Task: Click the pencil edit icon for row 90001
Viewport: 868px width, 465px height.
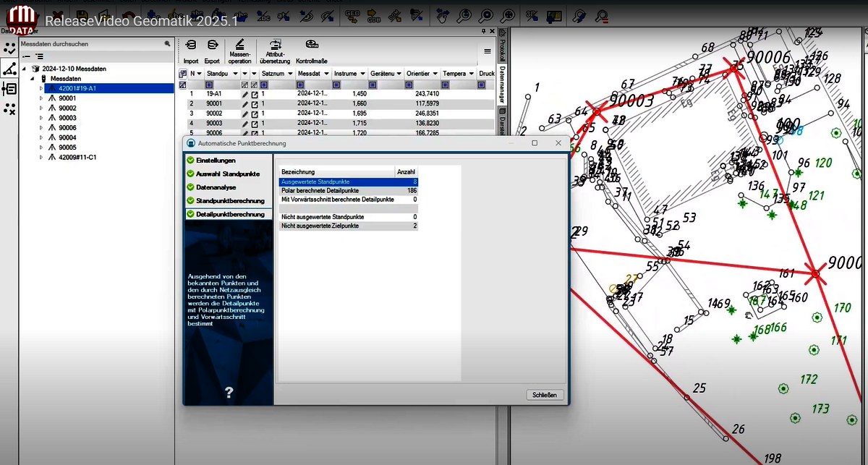Action: (245, 104)
